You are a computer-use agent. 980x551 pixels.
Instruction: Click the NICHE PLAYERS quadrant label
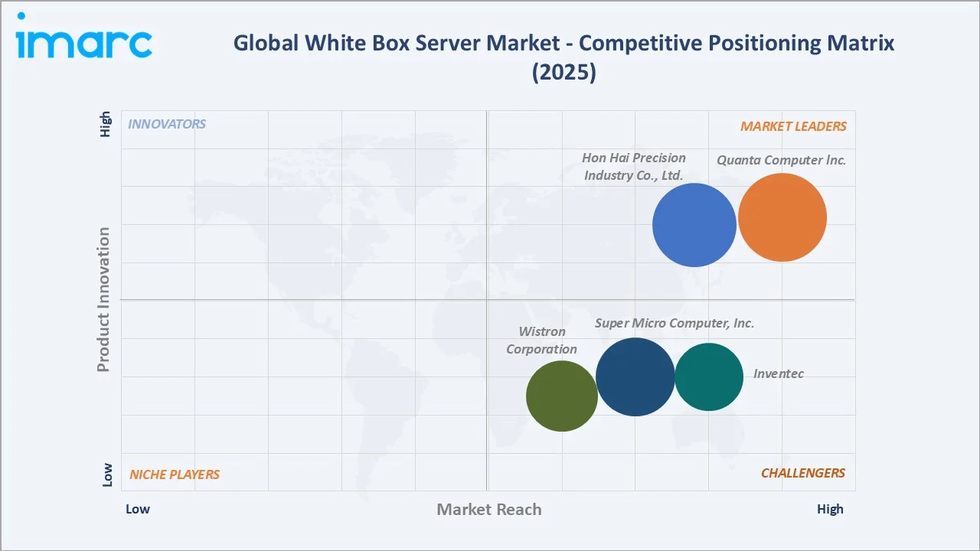click(175, 474)
